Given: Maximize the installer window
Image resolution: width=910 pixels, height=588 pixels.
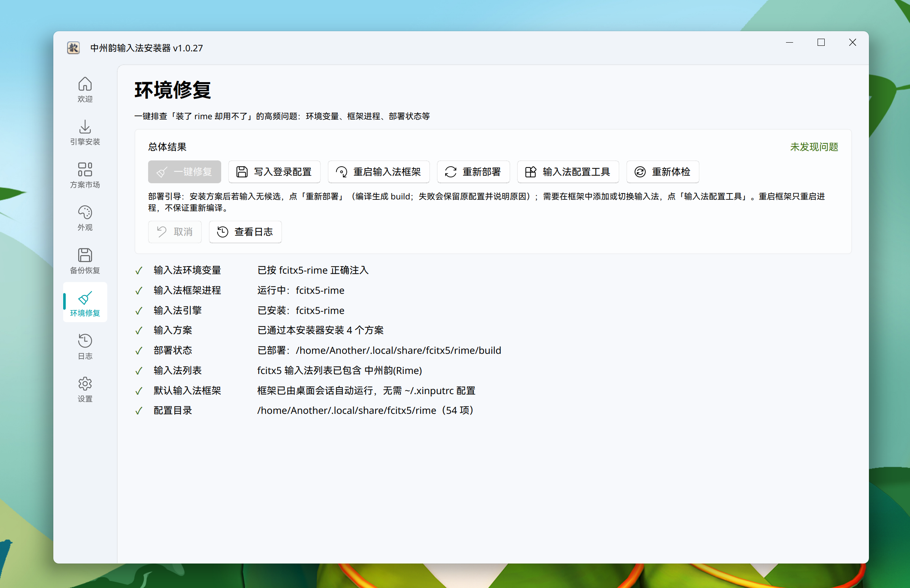Looking at the screenshot, I should tap(821, 43).
